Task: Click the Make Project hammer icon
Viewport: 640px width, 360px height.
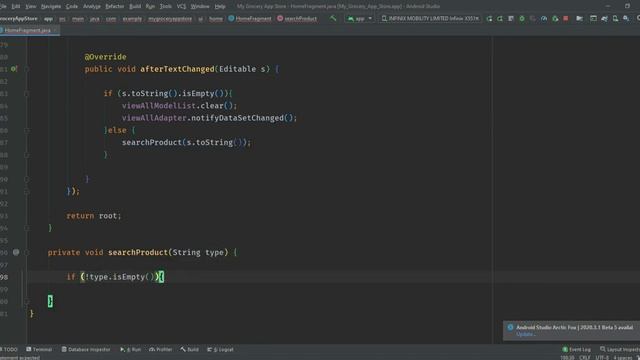Action: point(333,18)
